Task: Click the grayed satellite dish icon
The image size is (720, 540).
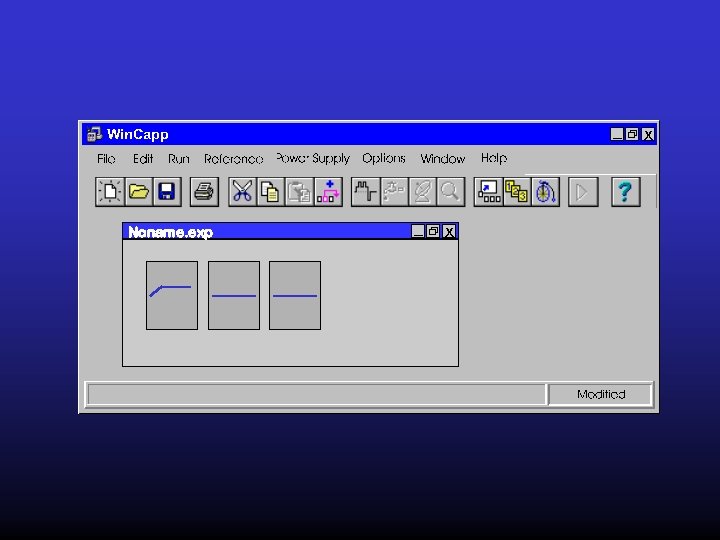Action: point(422,191)
